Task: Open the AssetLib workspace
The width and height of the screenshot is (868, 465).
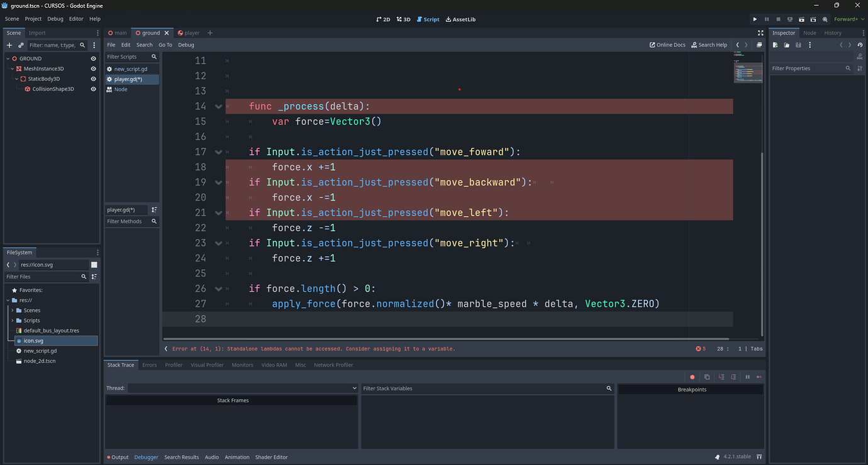Action: (x=460, y=19)
